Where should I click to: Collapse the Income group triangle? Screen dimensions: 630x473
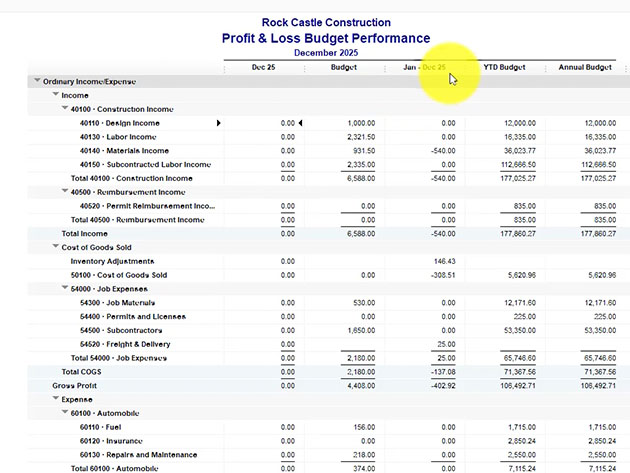pos(56,94)
